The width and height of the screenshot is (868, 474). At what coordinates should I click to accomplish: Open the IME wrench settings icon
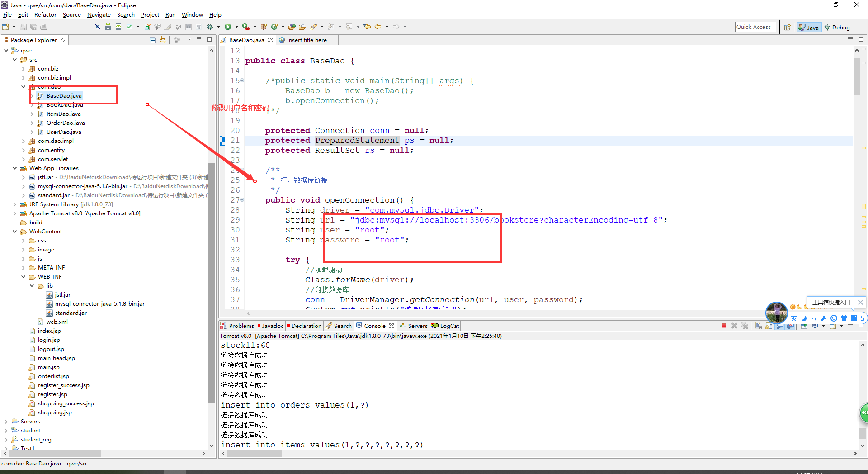click(824, 318)
